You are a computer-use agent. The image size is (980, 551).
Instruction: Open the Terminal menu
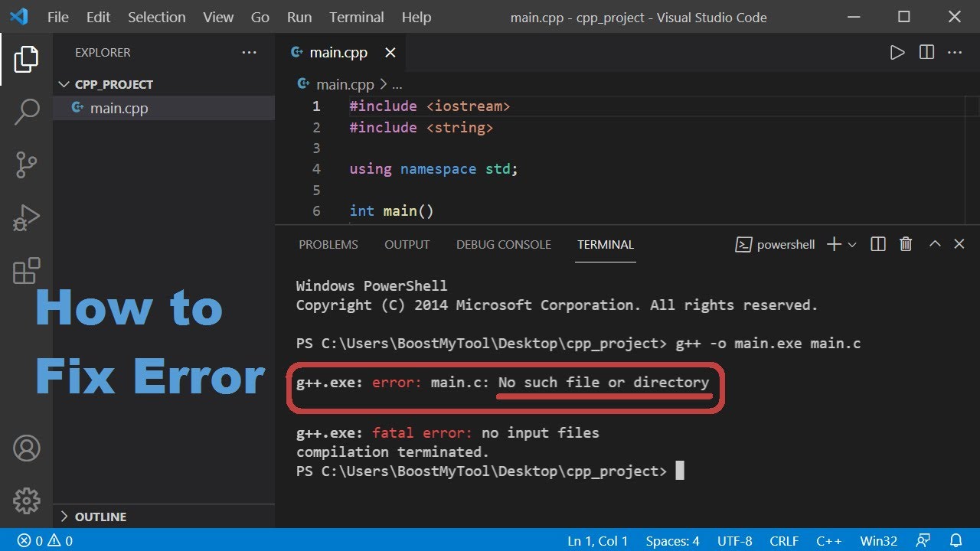click(357, 17)
